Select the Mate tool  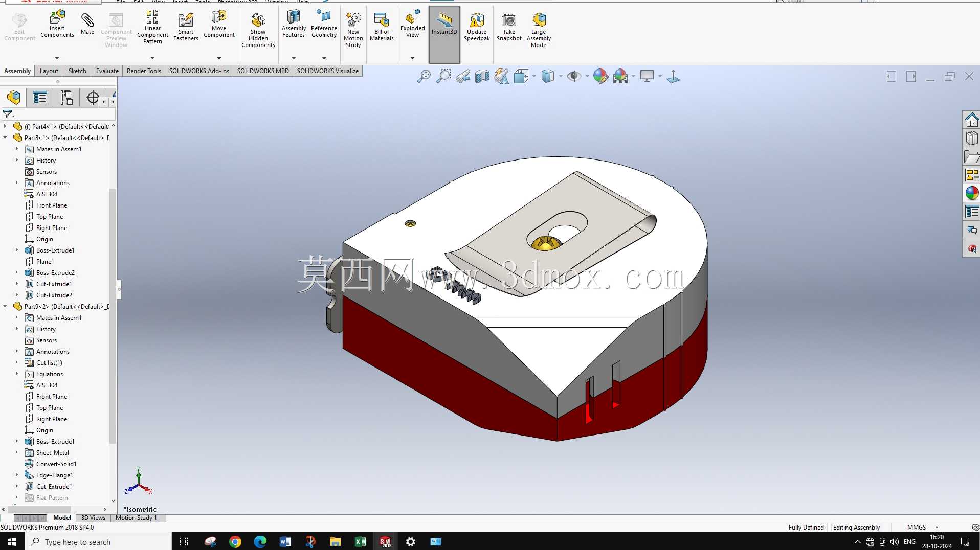(87, 24)
